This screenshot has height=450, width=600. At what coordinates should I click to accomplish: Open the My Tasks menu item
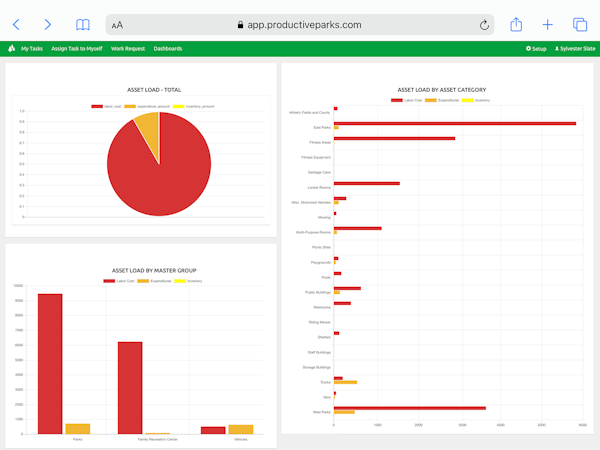[x=32, y=48]
